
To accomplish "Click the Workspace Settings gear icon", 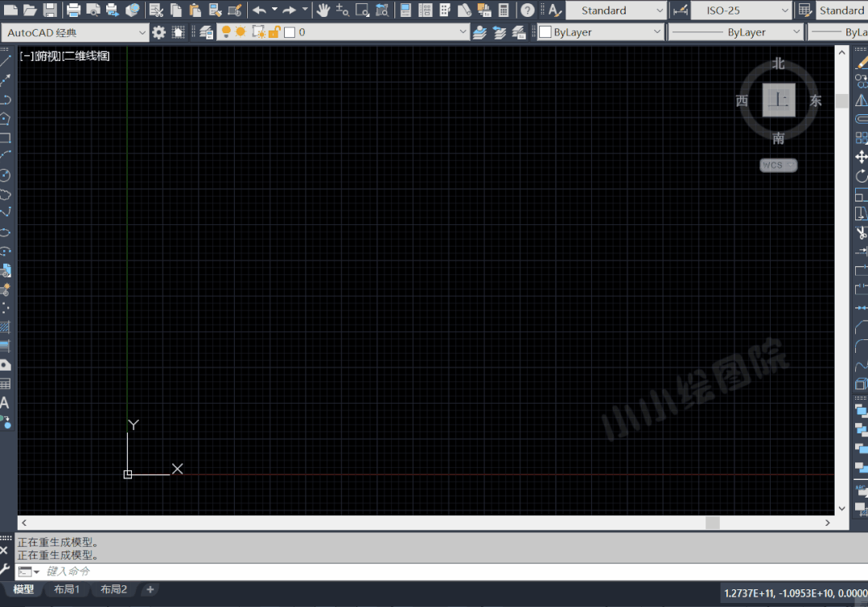I will coord(158,32).
